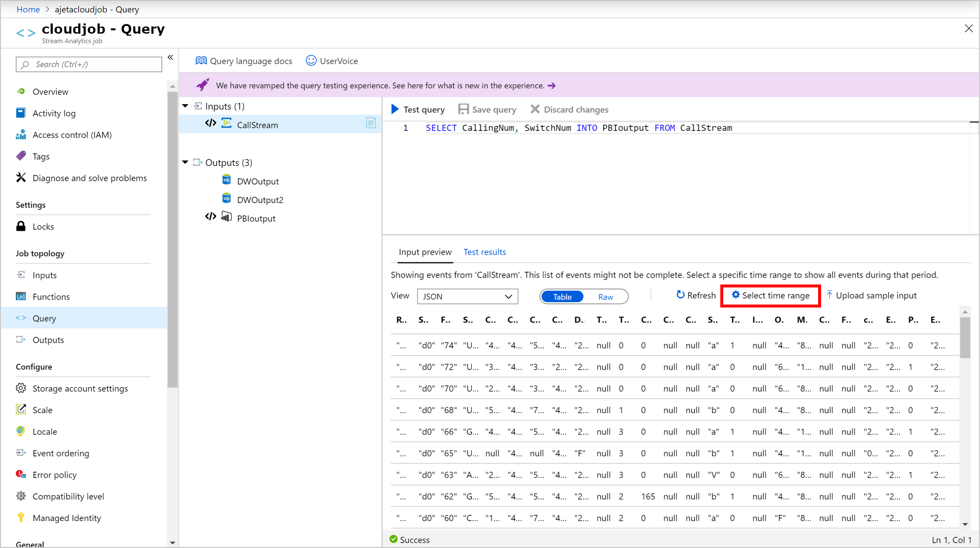Screen dimensions: 980x548
Task: Switch to the Table view toggle
Action: click(562, 296)
